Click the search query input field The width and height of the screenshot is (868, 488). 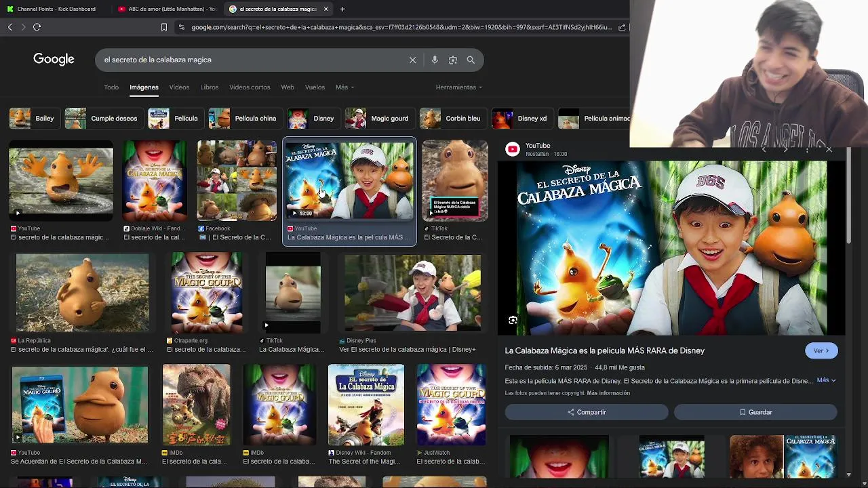(x=251, y=60)
